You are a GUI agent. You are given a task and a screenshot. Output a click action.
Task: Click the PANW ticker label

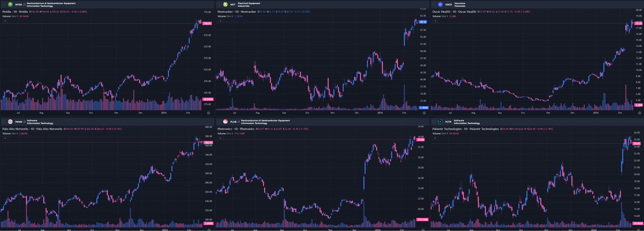19,122
